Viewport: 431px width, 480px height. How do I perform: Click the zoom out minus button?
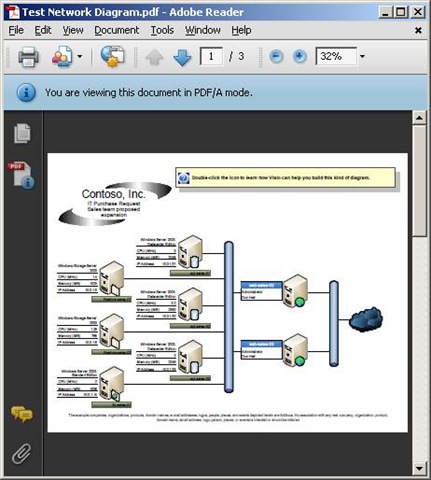[x=276, y=56]
